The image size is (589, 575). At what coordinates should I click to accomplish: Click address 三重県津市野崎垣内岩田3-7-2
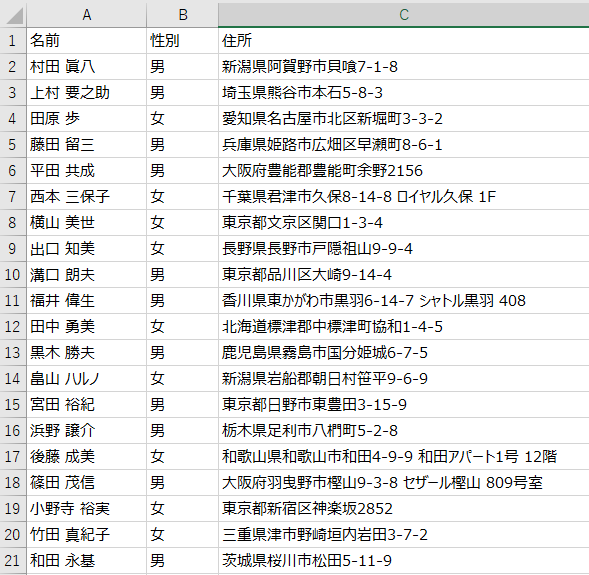point(404,534)
